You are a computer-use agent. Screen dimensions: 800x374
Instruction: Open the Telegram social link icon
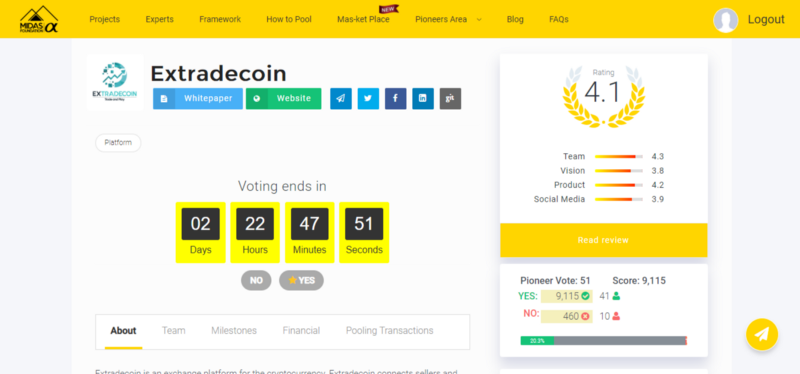[341, 98]
